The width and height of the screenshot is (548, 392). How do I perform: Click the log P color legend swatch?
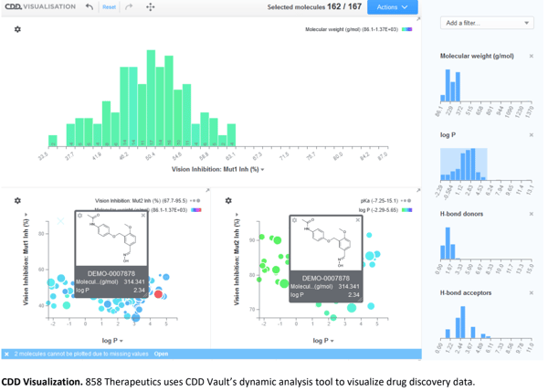pyautogui.click(x=406, y=210)
